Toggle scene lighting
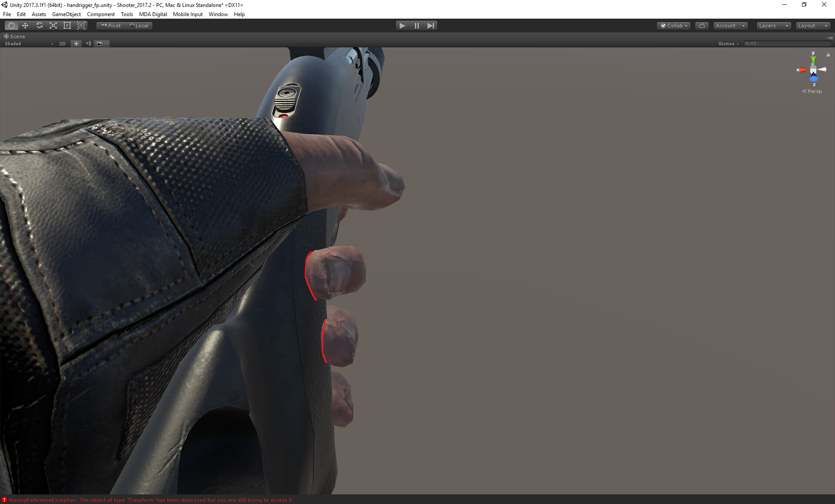The width and height of the screenshot is (835, 504). 76,43
